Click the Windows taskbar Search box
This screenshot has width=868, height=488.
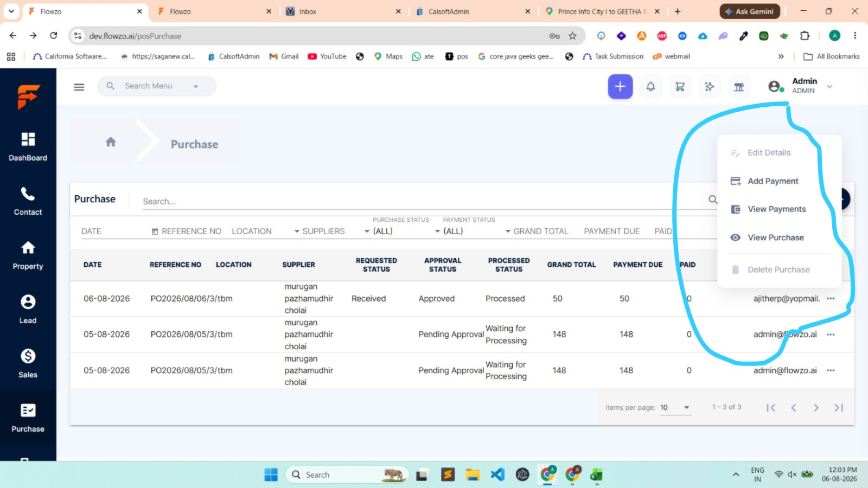pyautogui.click(x=347, y=475)
